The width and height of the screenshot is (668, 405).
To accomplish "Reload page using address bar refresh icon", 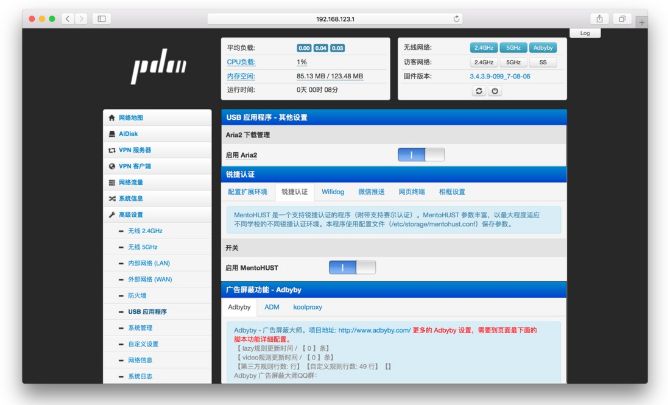I will (x=456, y=19).
